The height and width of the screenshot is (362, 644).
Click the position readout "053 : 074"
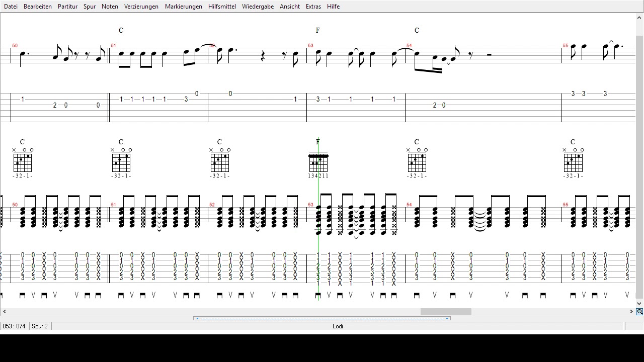tap(14, 326)
